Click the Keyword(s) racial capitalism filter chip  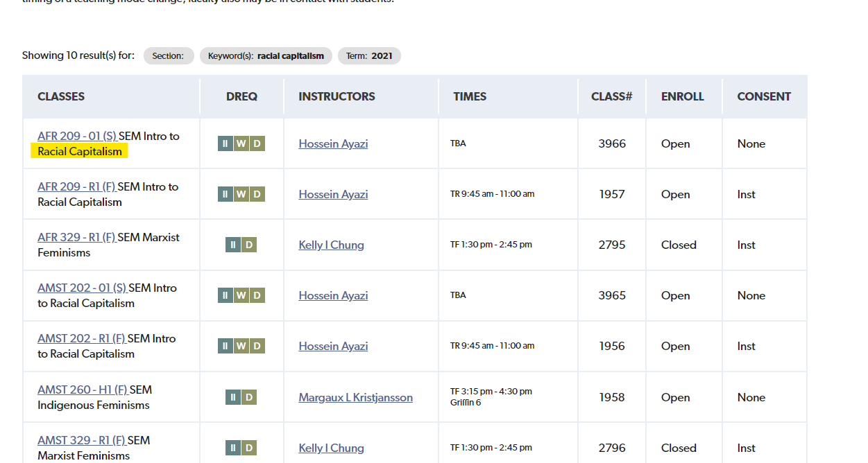pyautogui.click(x=266, y=56)
